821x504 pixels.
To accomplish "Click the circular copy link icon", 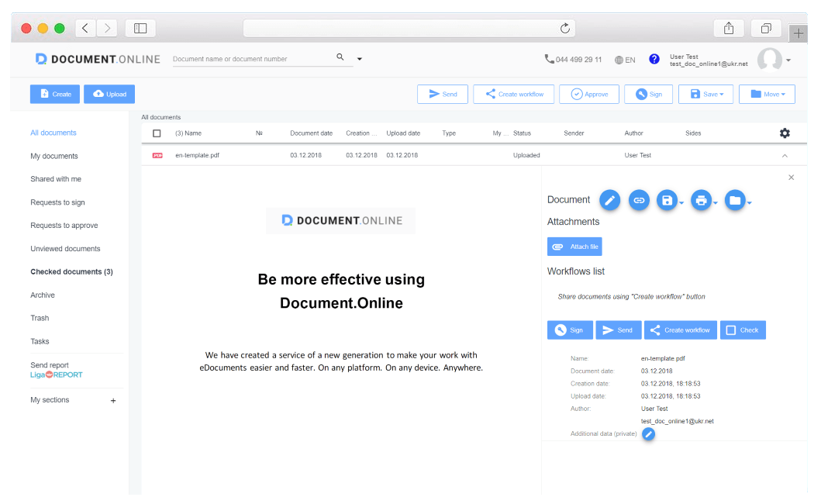I will [x=639, y=201].
